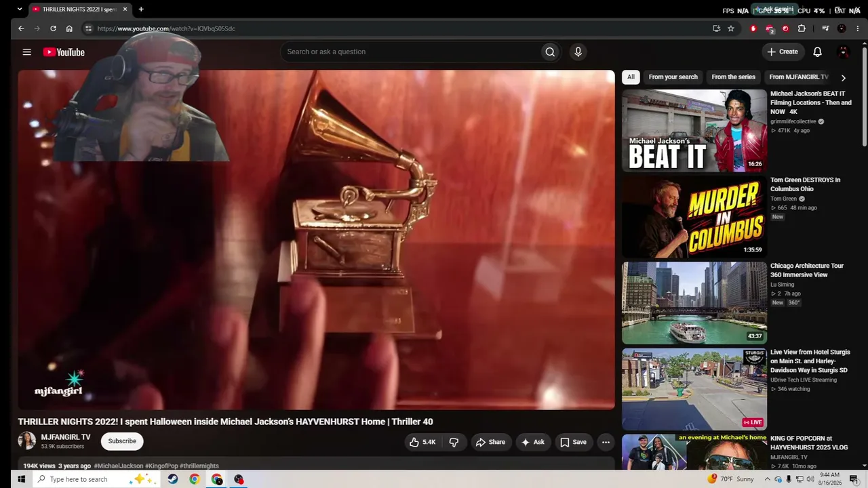Image resolution: width=868 pixels, height=488 pixels.
Task: Open the Windows Start menu
Action: 21,479
